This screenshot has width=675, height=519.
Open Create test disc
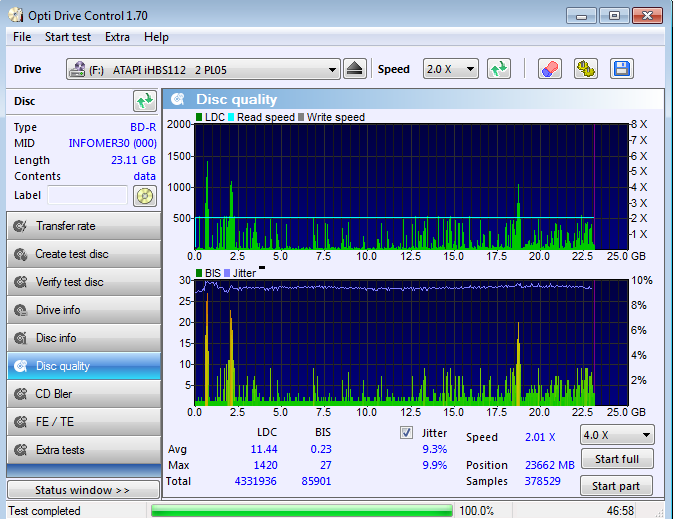pyautogui.click(x=84, y=254)
